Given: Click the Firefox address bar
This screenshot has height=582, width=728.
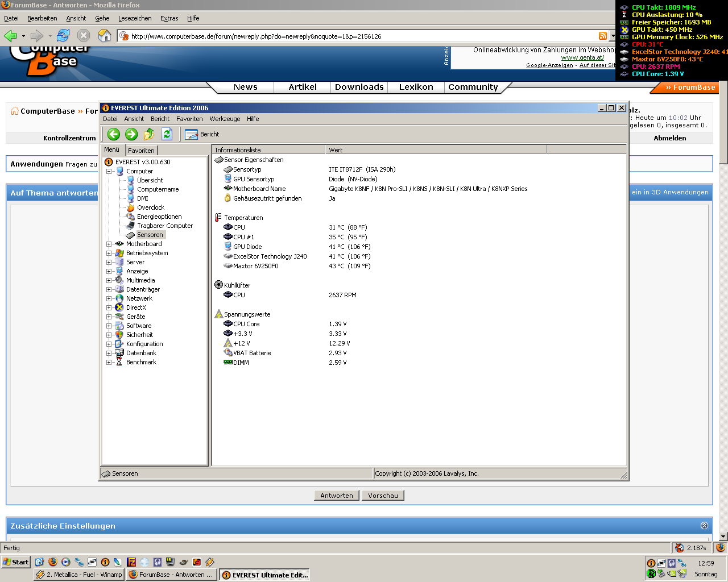Looking at the screenshot, I should (364, 36).
